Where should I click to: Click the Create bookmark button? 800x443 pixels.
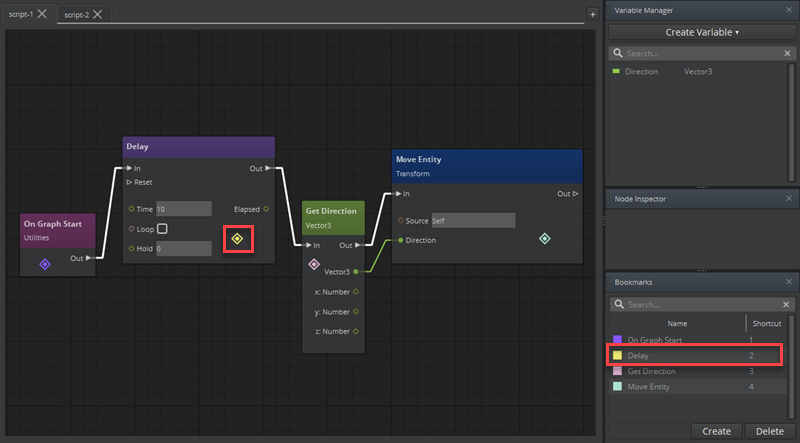(716, 431)
